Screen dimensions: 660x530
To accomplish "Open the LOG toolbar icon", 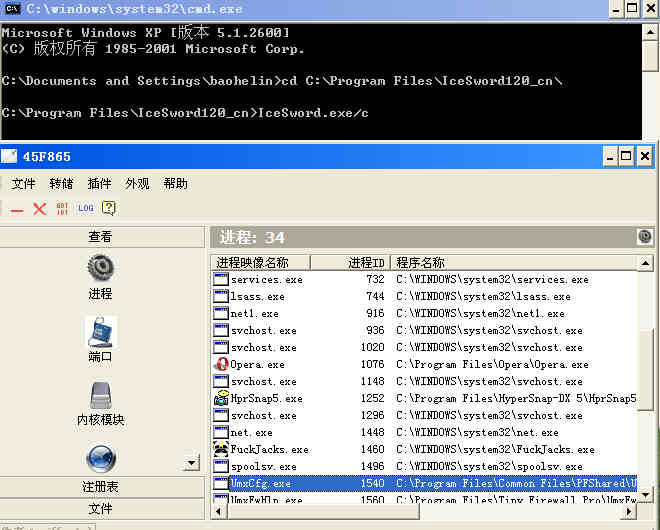I will 86,208.
